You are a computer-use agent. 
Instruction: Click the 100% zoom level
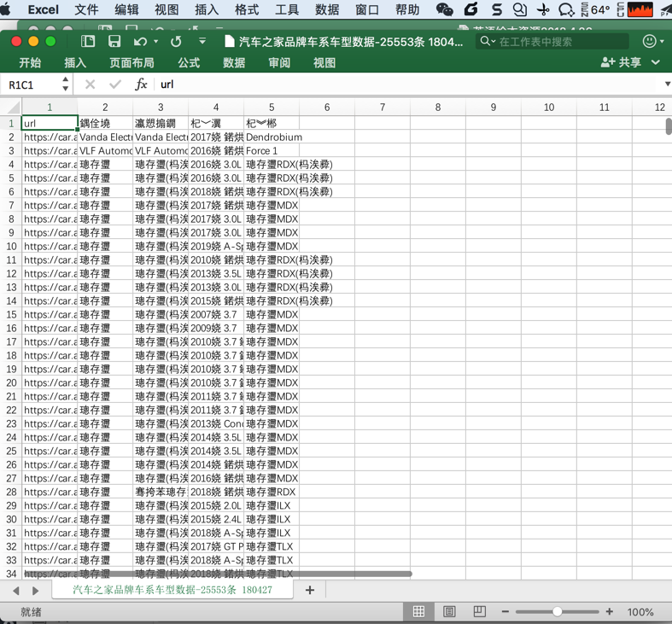click(640, 612)
